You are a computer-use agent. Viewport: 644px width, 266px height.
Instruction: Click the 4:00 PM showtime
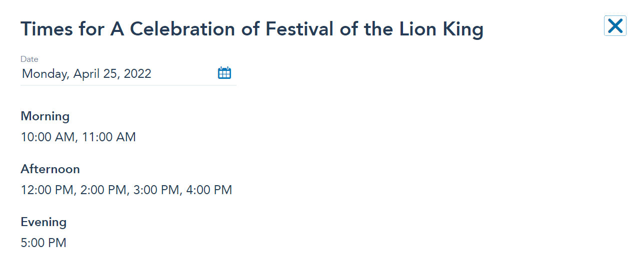(209, 190)
